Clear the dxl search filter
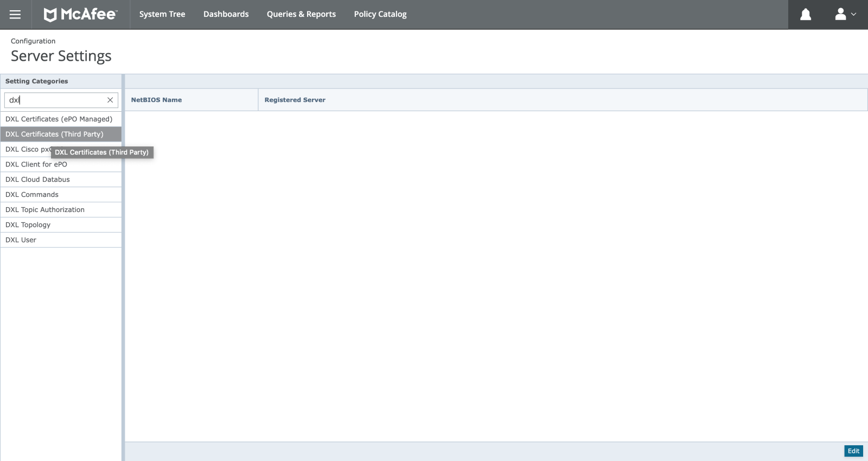Screen dimensions: 868x461 (x=110, y=100)
